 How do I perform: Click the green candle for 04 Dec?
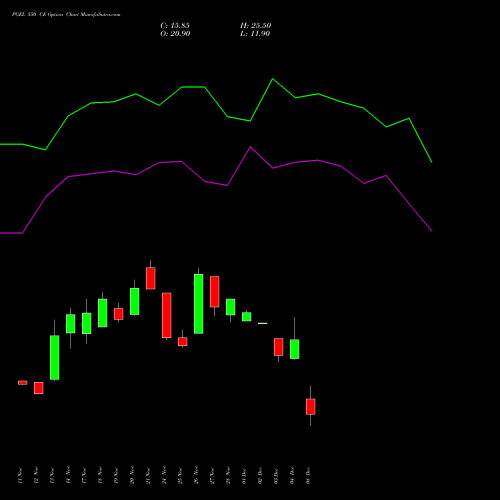tap(295, 349)
